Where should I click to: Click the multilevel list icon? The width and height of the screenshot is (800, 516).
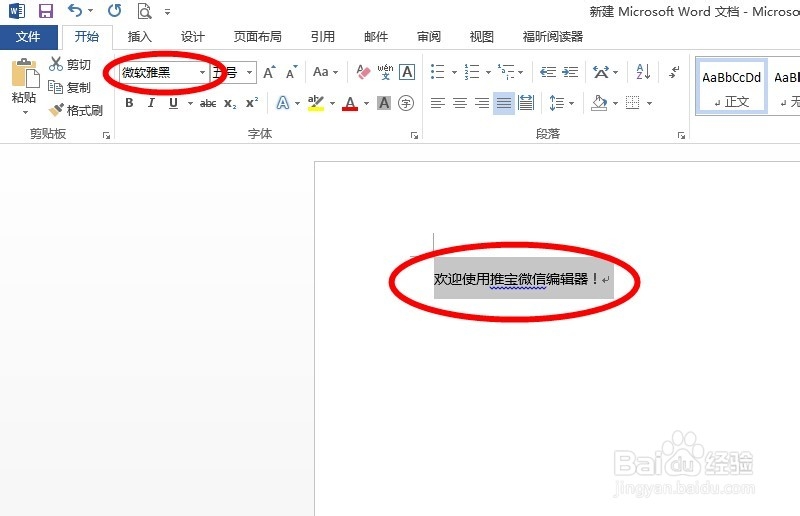click(506, 72)
